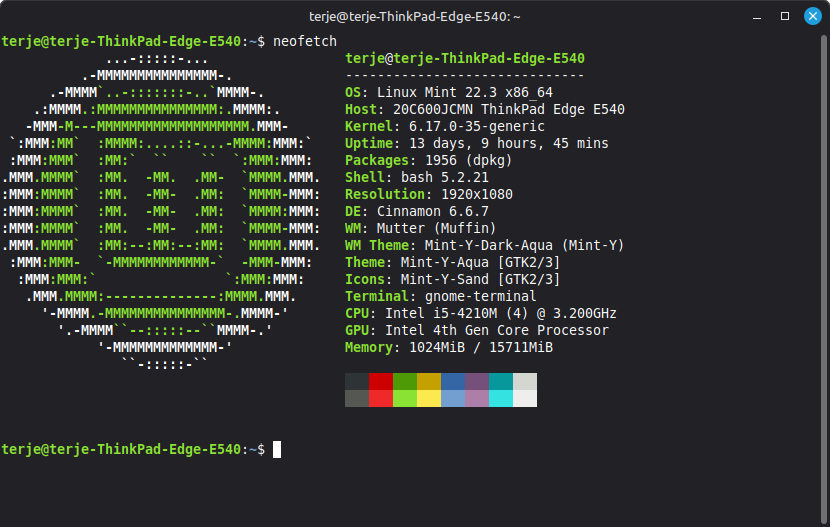
Task: Minimize the terminal window
Action: 757,16
